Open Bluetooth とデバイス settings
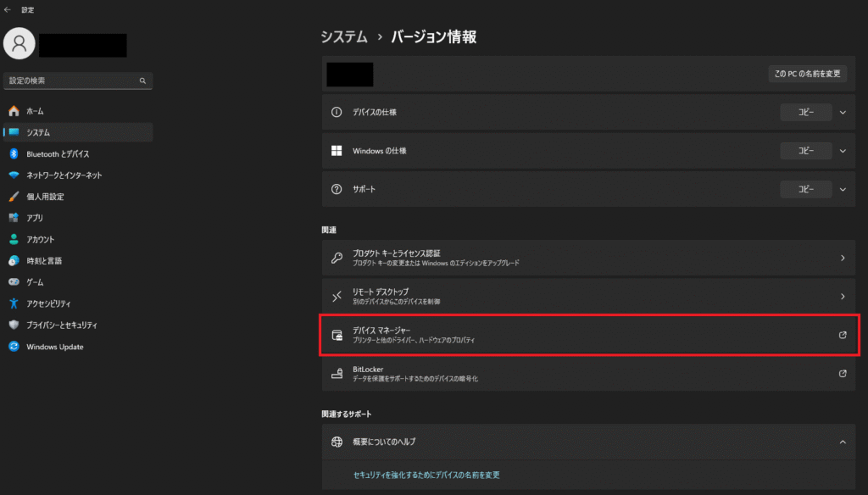Screen dimensions: 868x495 (78, 154)
